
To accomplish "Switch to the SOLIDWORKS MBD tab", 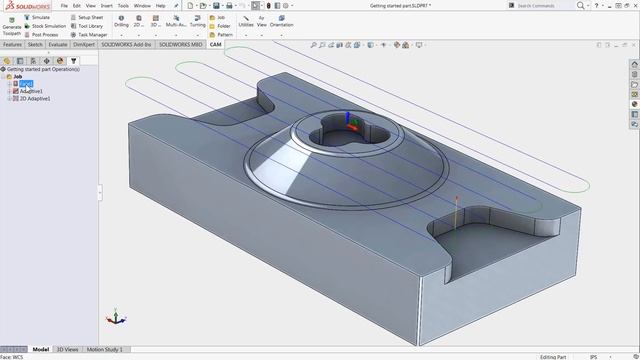I will [180, 44].
